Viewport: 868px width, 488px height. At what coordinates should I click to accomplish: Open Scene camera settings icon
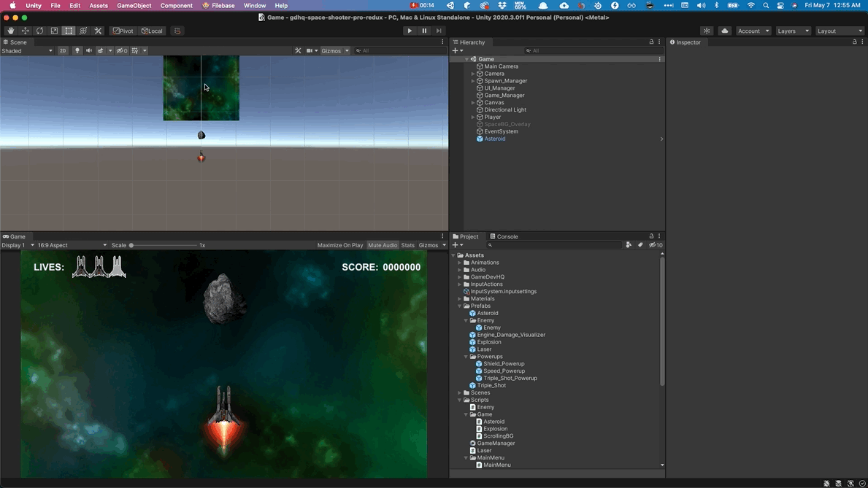pos(310,50)
